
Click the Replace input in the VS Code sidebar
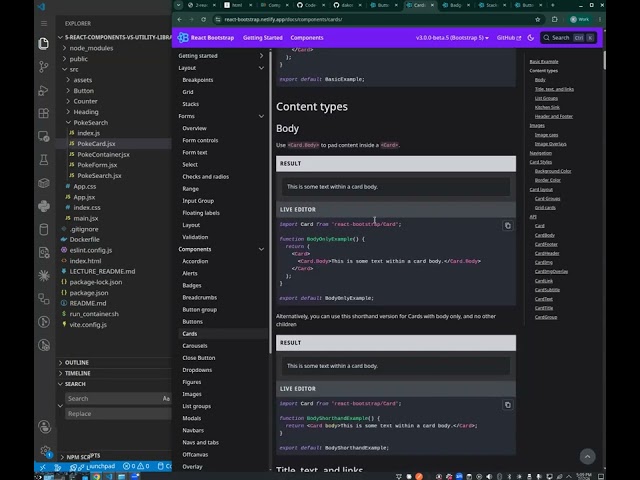click(x=118, y=413)
